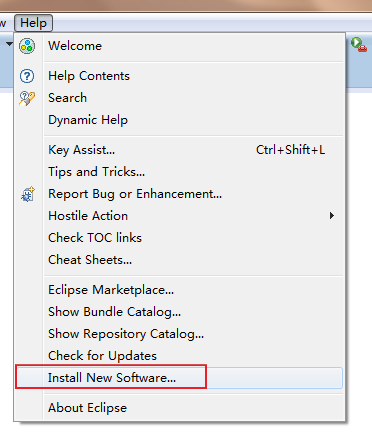Open Cheat Sheets...

(179, 260)
